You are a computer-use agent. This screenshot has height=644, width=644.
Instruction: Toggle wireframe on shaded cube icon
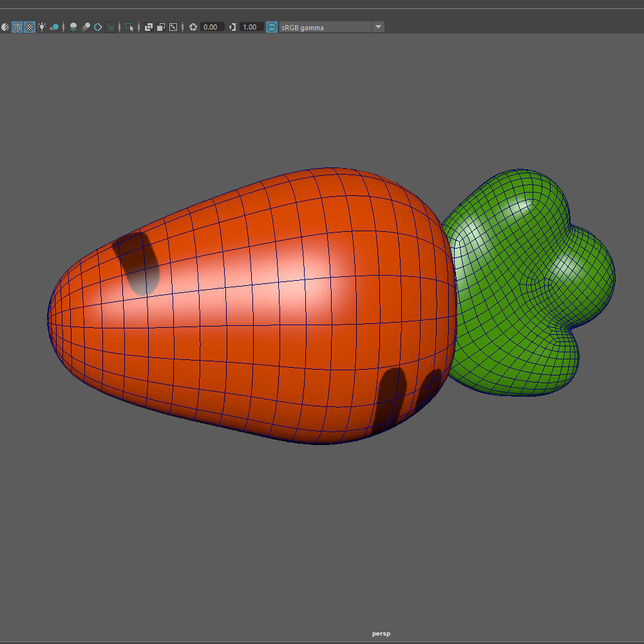(x=17, y=27)
